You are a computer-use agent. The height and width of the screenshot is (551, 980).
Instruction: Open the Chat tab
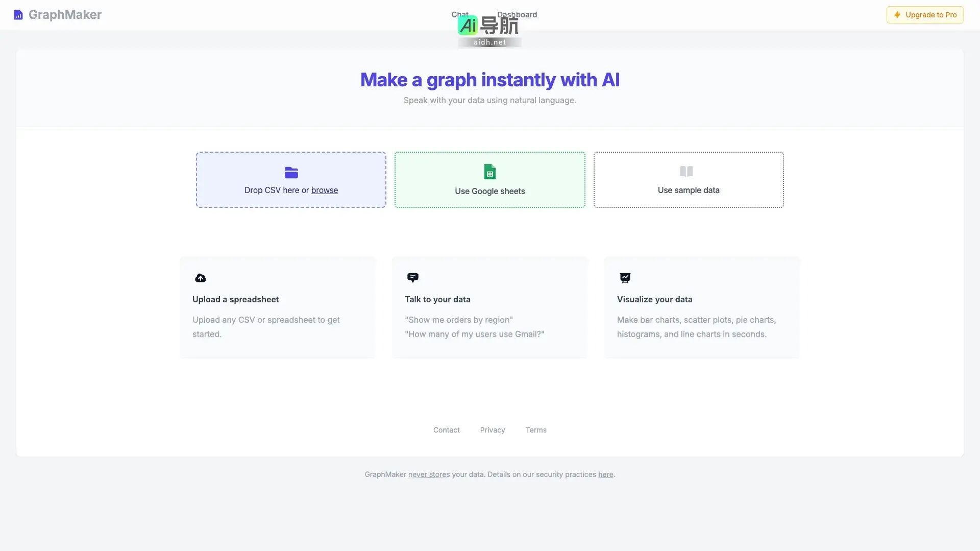pos(459,14)
